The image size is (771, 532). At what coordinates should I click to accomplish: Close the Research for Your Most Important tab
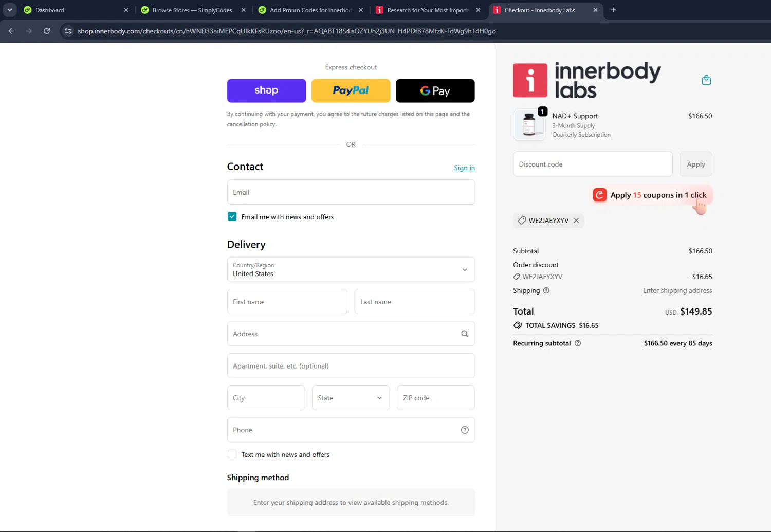pyautogui.click(x=478, y=10)
